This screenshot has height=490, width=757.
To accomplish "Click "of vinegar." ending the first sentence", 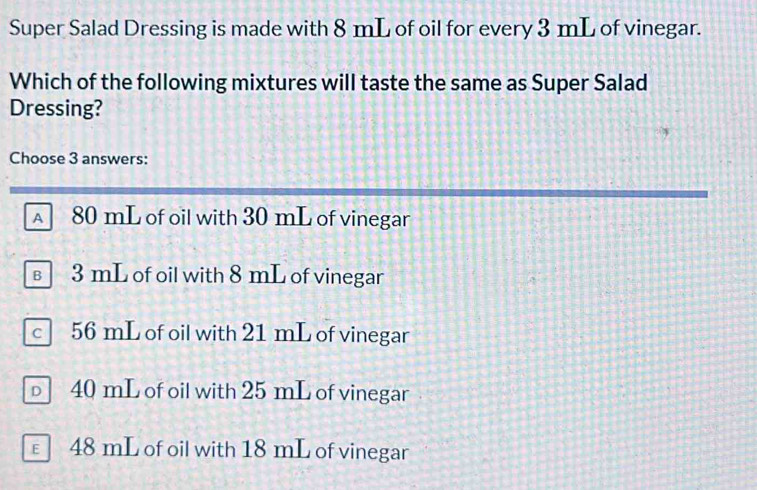I will pyautogui.click(x=662, y=28).
